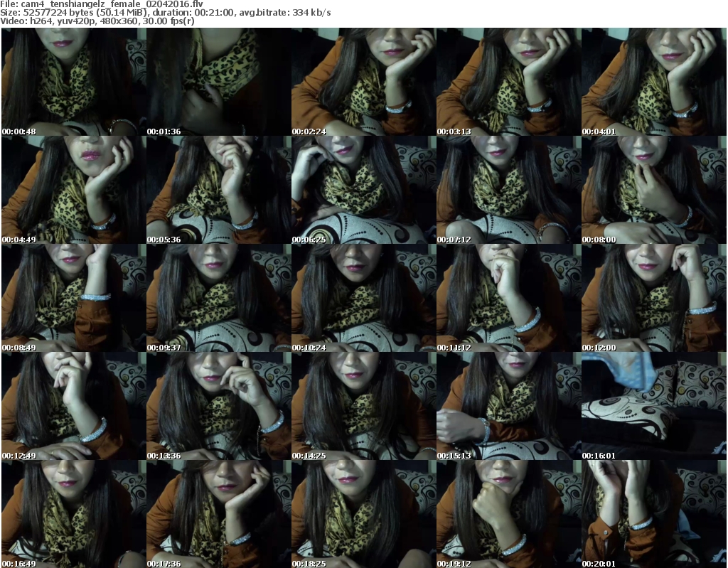
Task: Choose the thumbnail stamped 00:07:12
Action: click(x=509, y=190)
